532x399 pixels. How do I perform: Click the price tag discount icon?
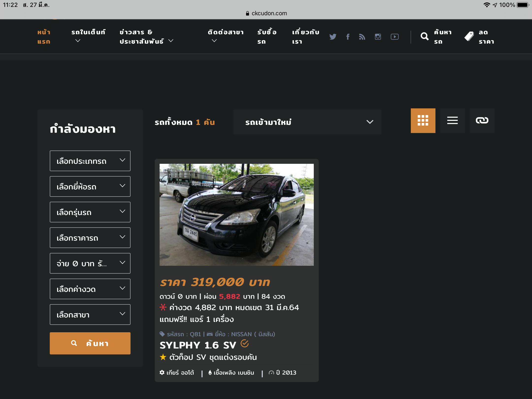[x=469, y=36]
